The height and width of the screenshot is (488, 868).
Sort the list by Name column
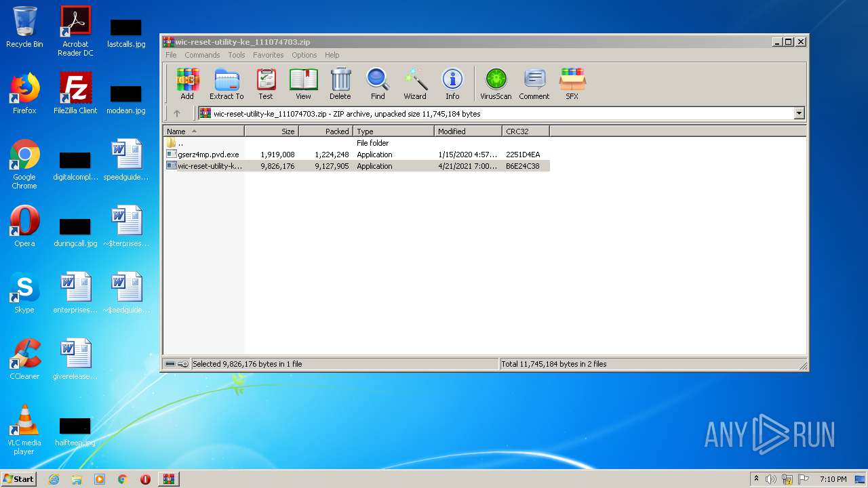204,131
